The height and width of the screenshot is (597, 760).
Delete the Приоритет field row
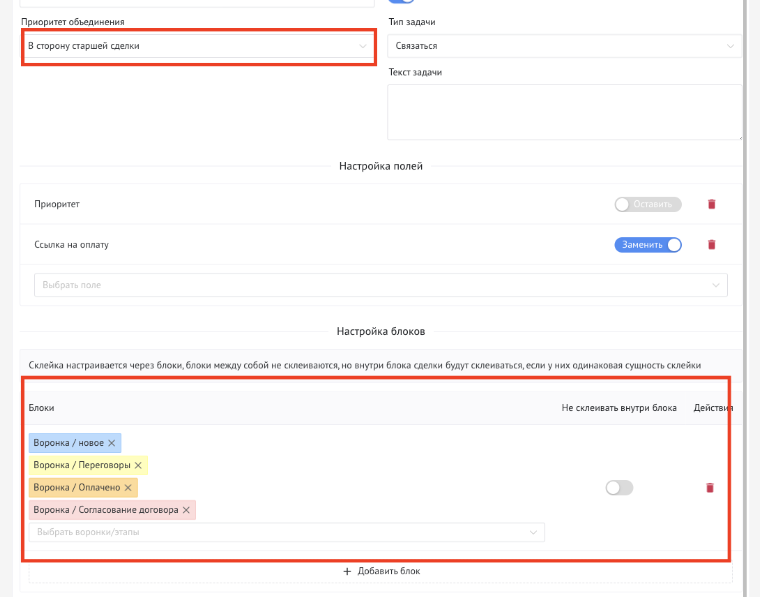tap(712, 204)
